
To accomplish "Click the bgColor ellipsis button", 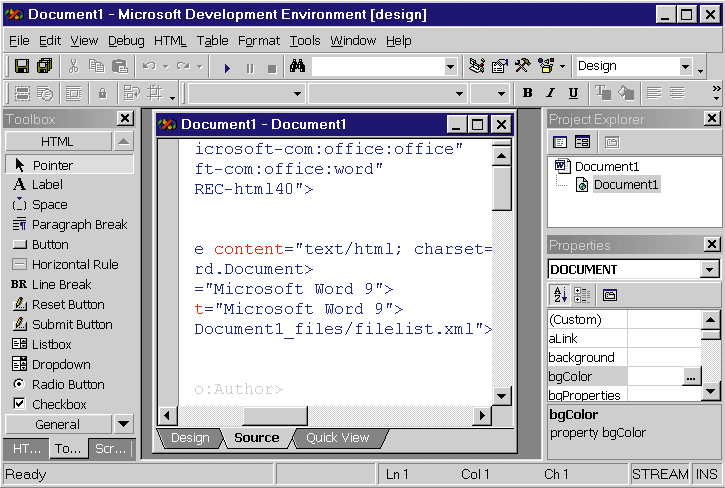I will tap(690, 377).
